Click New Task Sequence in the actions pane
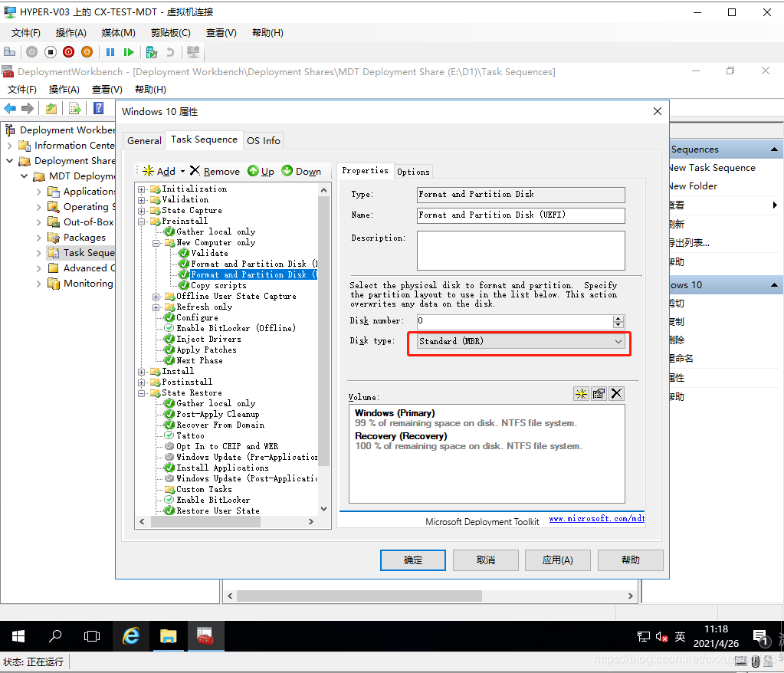Viewport: 784px width, 673px height. coord(712,168)
